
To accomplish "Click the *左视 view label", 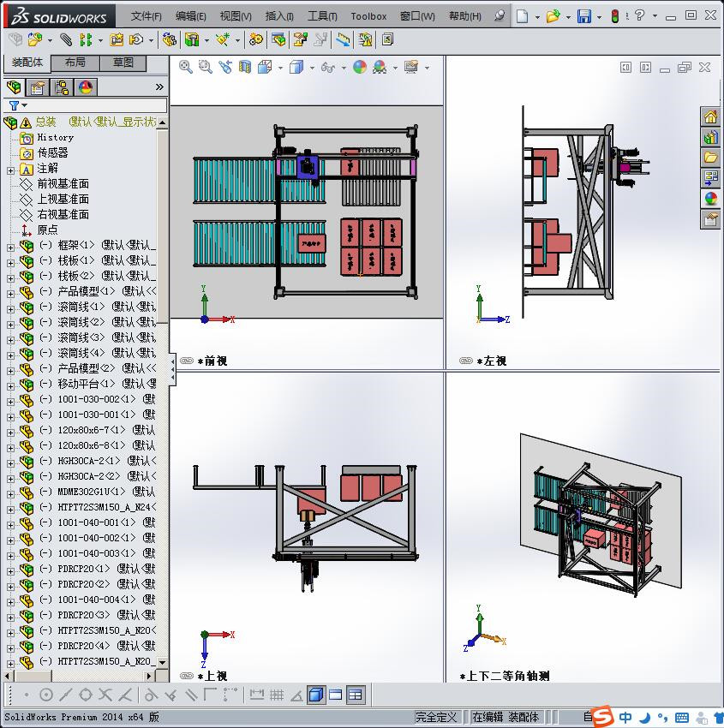I will (491, 361).
